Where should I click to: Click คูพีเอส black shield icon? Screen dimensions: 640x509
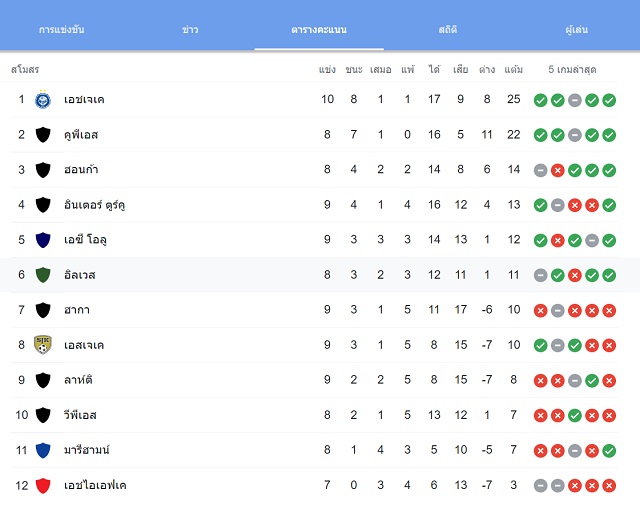coord(43,134)
